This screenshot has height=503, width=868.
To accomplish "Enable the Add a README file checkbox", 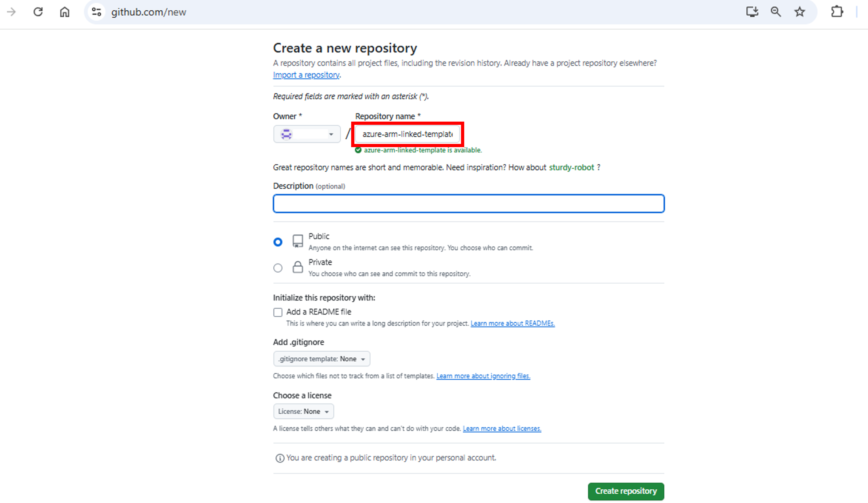I will click(278, 312).
